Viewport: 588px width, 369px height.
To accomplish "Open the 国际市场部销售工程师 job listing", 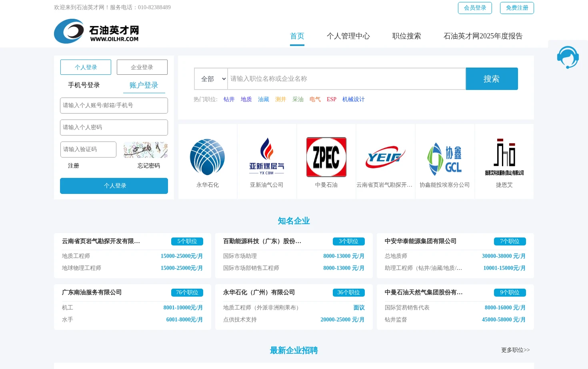I will tap(251, 268).
